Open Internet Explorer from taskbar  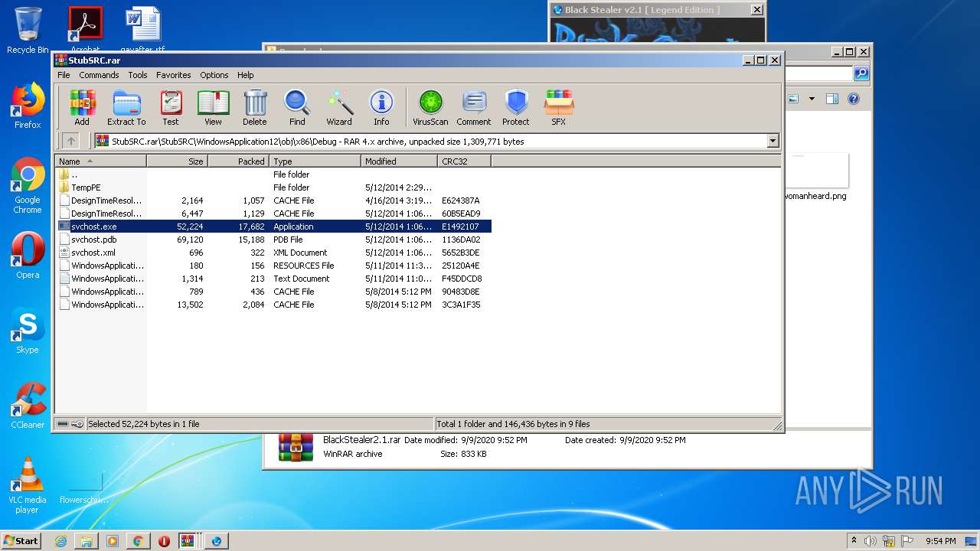click(60, 541)
